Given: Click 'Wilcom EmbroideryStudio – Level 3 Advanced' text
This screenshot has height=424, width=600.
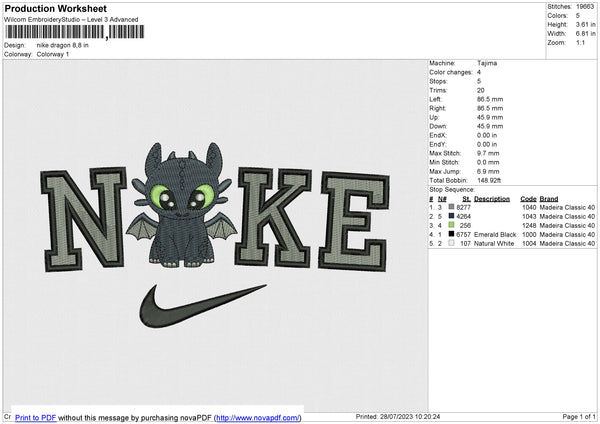Looking at the screenshot, I should [71, 20].
